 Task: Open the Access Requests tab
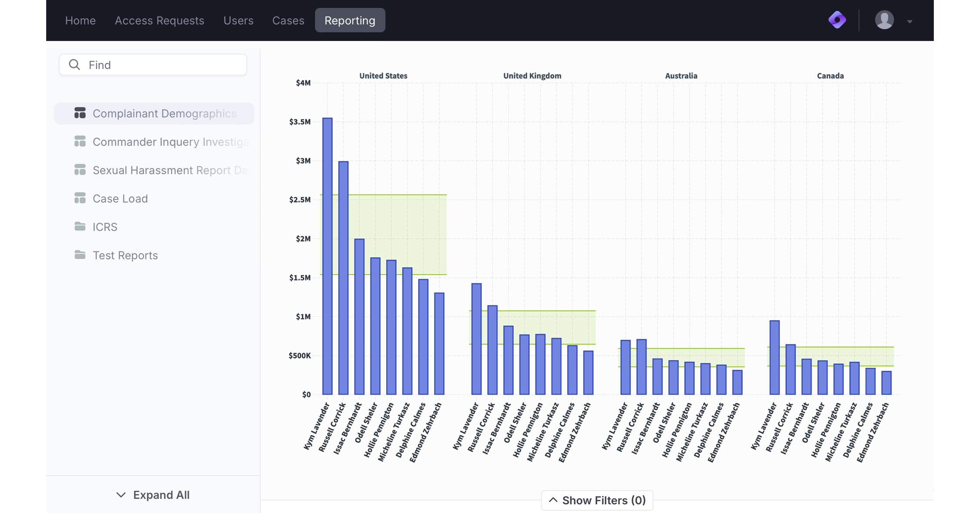[159, 20]
